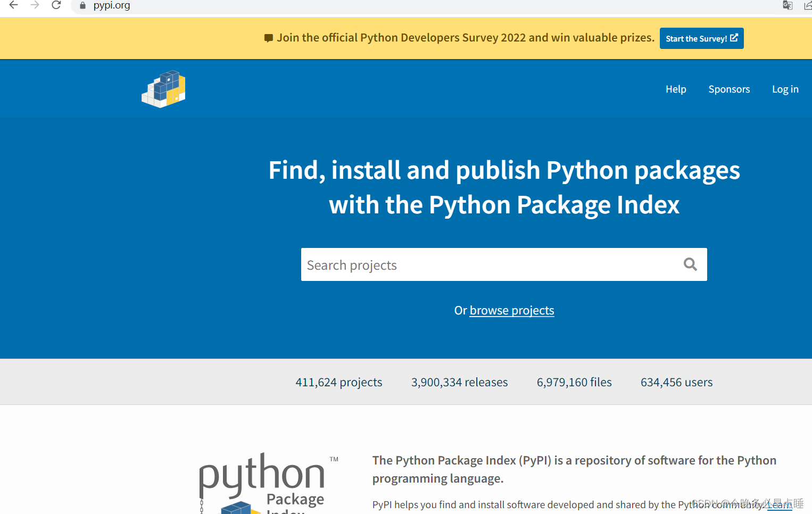Image resolution: width=812 pixels, height=514 pixels.
Task: Click the 'Find, install and publish Python packages' heading
Action: tap(504, 187)
